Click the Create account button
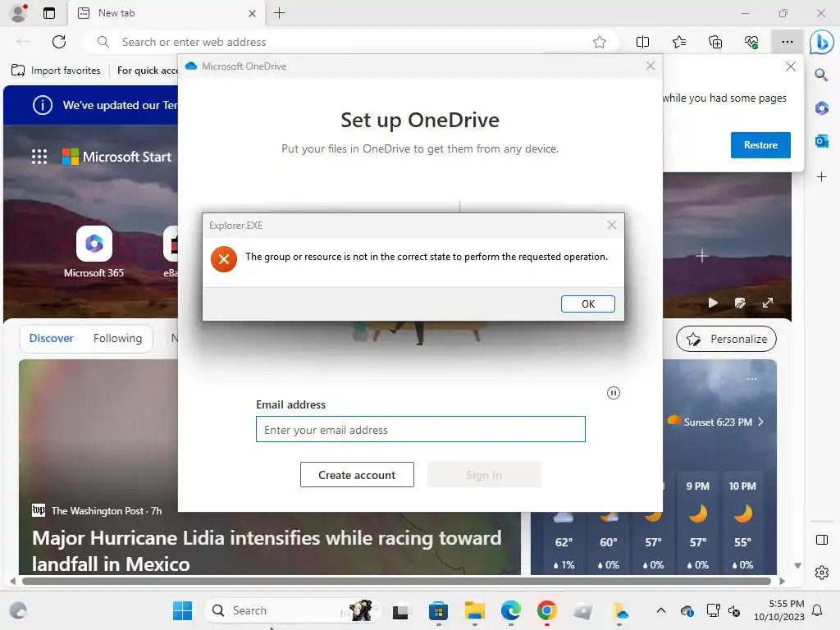 357,475
